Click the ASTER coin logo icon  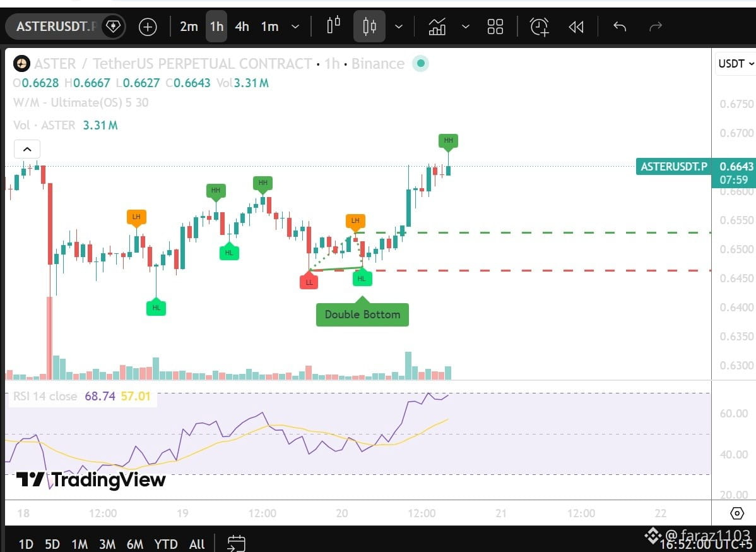pos(21,64)
